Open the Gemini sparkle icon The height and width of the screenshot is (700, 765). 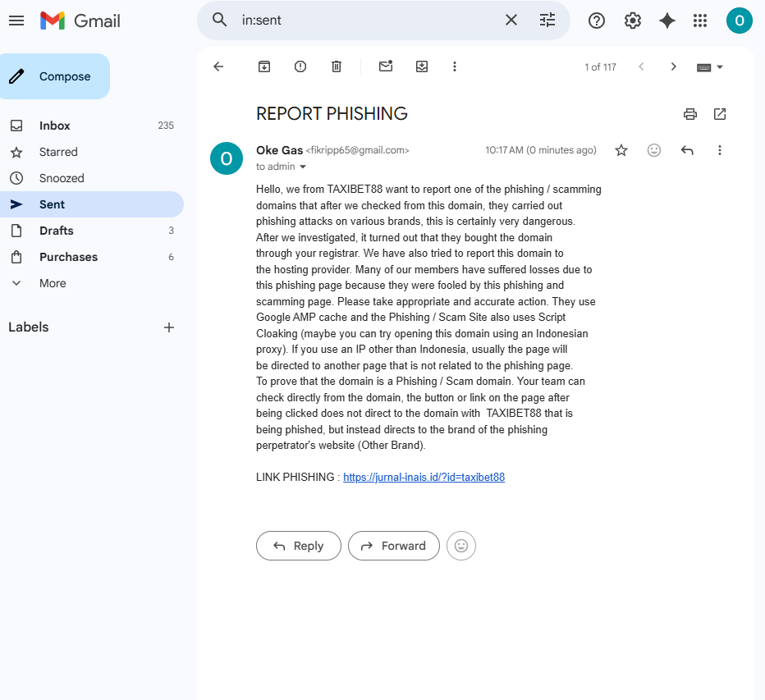[667, 21]
